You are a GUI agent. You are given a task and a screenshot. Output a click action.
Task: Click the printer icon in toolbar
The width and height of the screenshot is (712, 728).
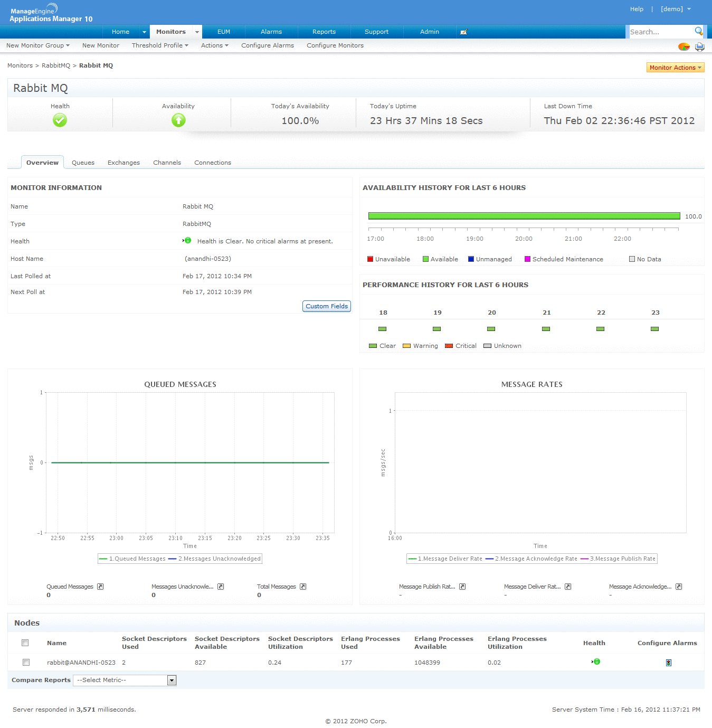(x=699, y=46)
